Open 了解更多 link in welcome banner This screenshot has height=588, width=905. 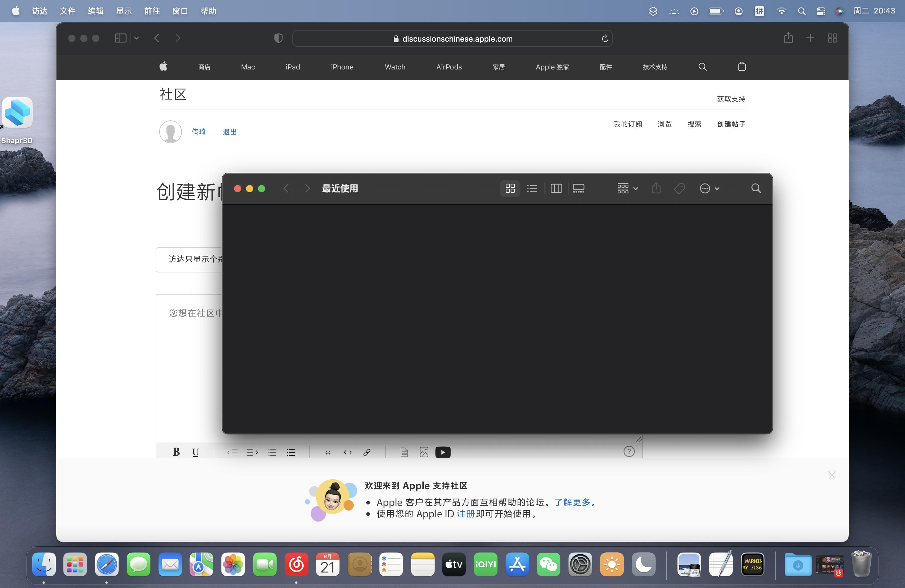573,502
